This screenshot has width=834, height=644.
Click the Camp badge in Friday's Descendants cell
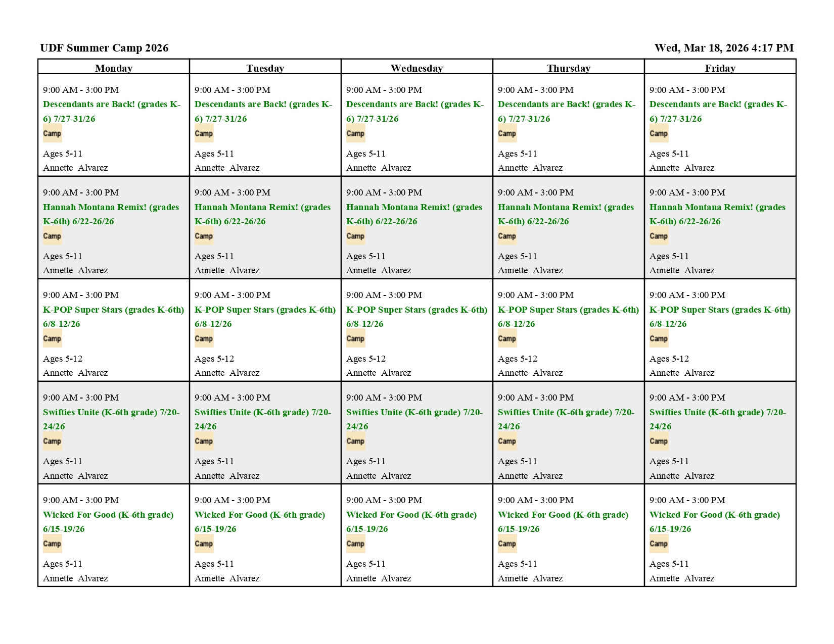click(x=659, y=133)
